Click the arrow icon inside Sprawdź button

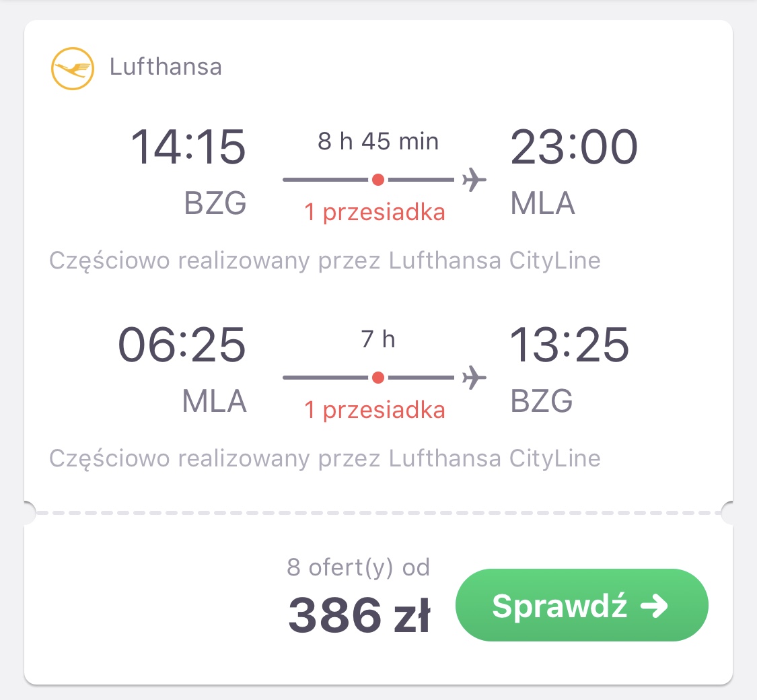[x=654, y=605]
